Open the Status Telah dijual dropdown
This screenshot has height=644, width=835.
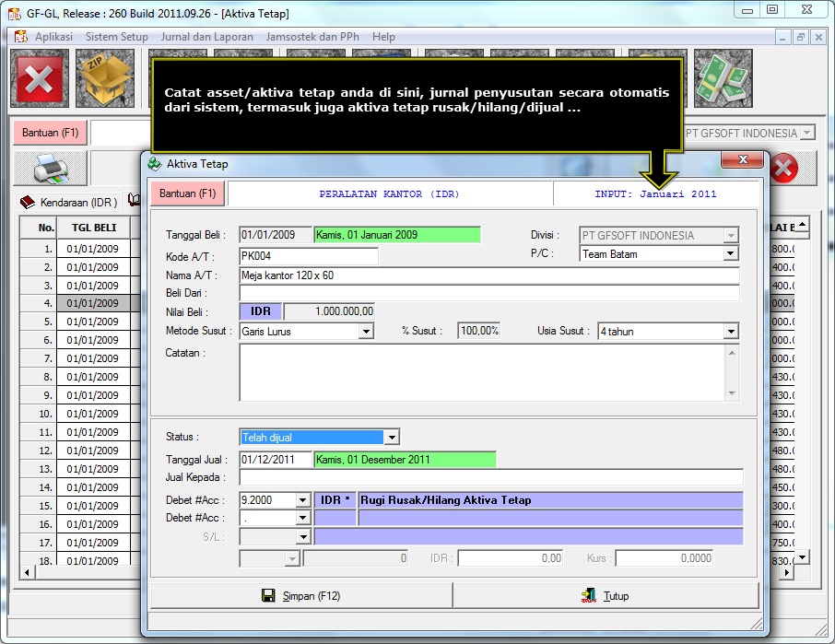pos(392,438)
